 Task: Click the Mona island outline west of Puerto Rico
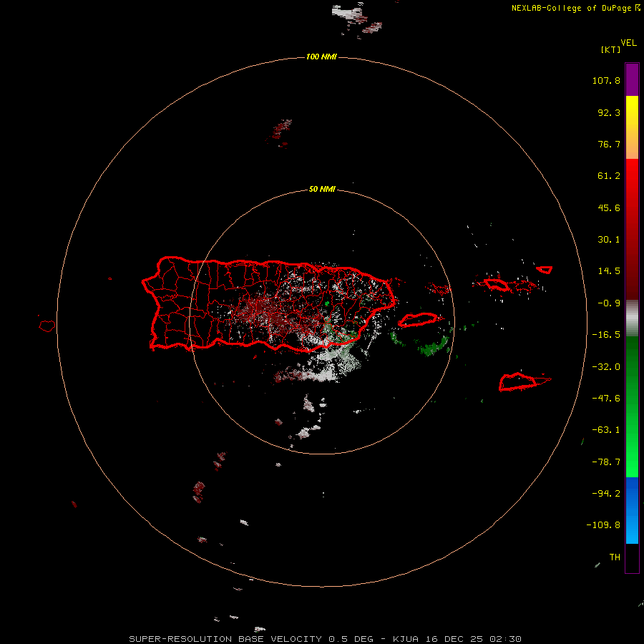point(47,326)
